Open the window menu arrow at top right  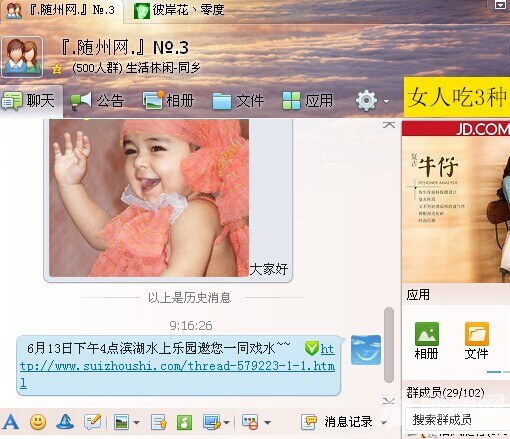[500, 4]
